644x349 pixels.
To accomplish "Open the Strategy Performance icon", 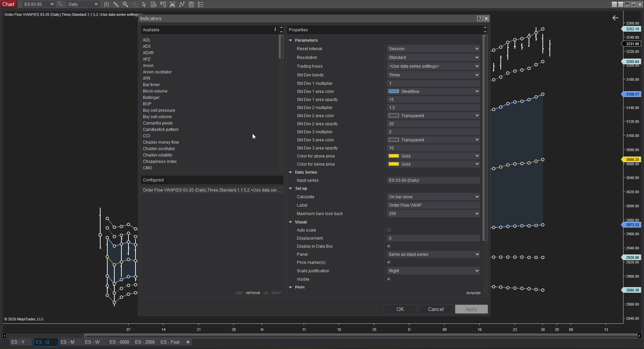I will 191,4.
